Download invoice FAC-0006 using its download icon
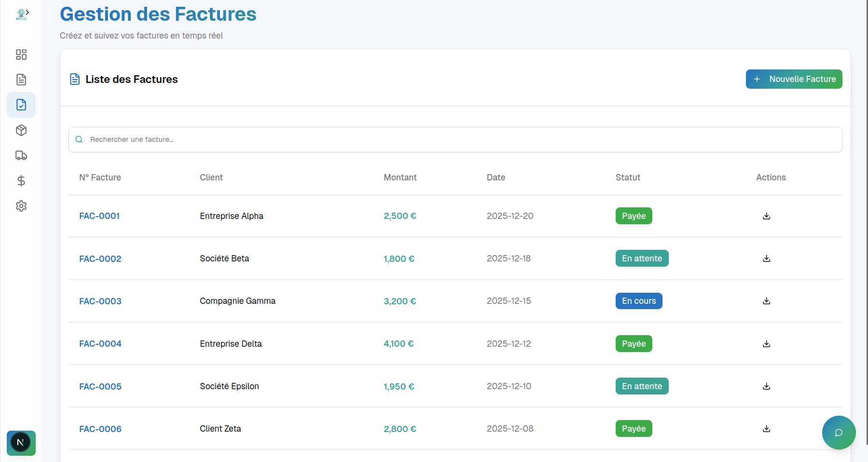 pos(766,429)
